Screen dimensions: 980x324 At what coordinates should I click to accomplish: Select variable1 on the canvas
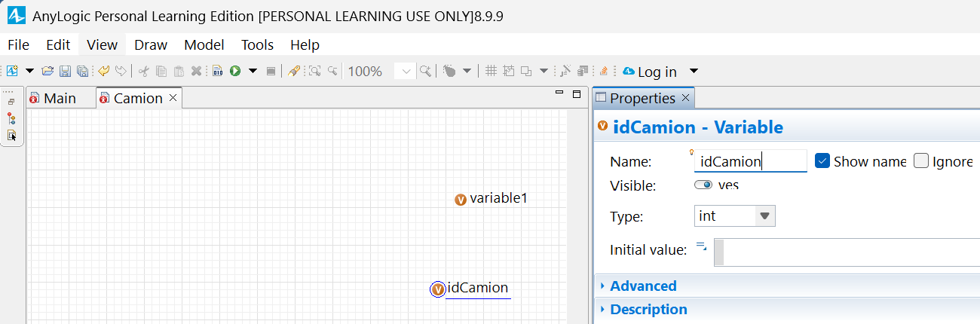491,199
